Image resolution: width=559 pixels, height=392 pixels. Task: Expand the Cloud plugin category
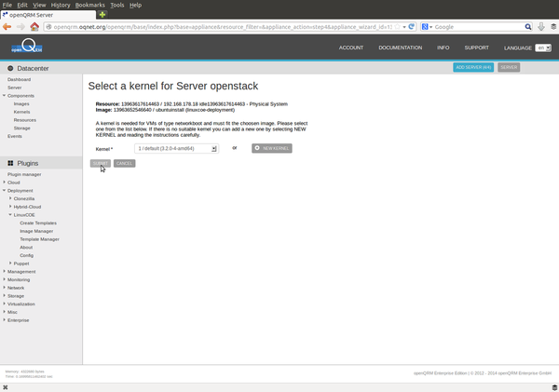pos(4,182)
